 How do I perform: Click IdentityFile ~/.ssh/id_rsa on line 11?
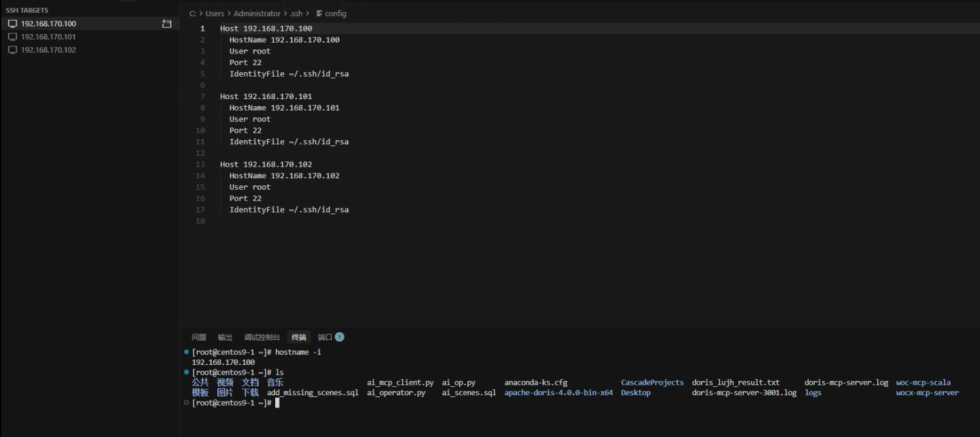[289, 142]
